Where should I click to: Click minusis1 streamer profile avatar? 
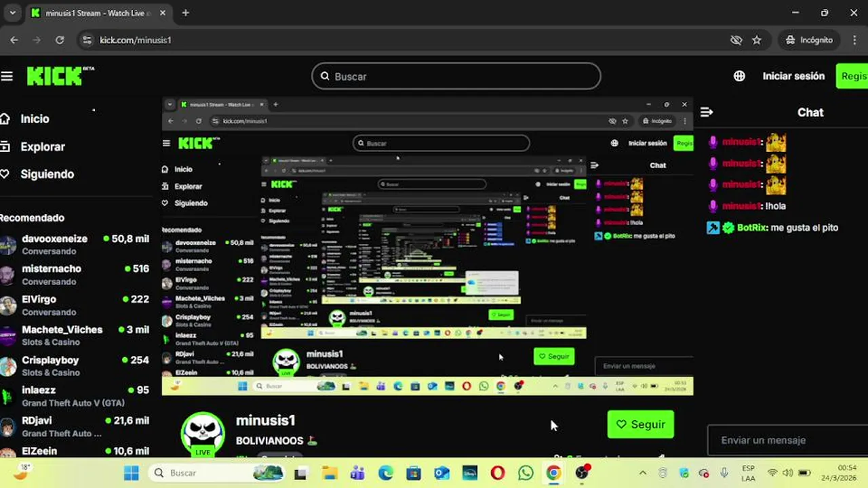203,434
